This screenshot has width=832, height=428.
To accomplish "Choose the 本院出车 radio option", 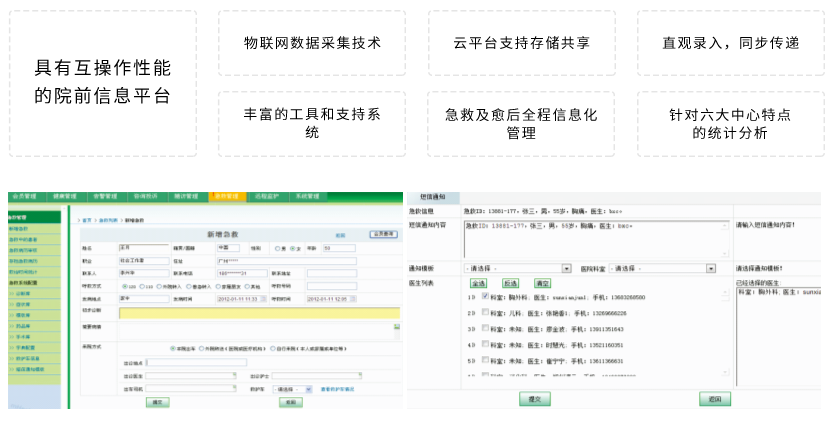I will click(172, 348).
